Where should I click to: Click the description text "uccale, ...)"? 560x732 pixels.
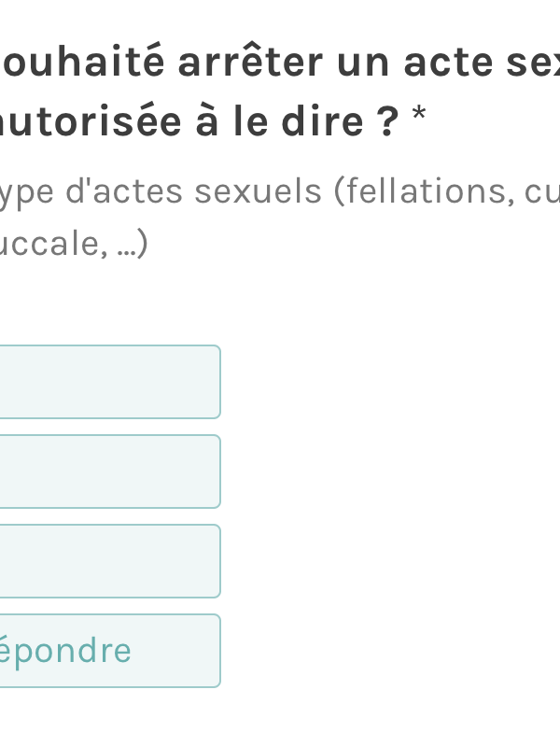75,244
